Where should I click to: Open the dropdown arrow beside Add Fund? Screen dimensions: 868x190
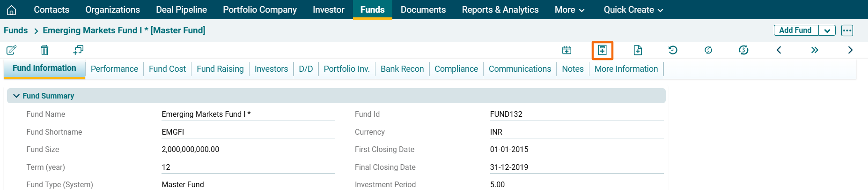[x=827, y=30]
